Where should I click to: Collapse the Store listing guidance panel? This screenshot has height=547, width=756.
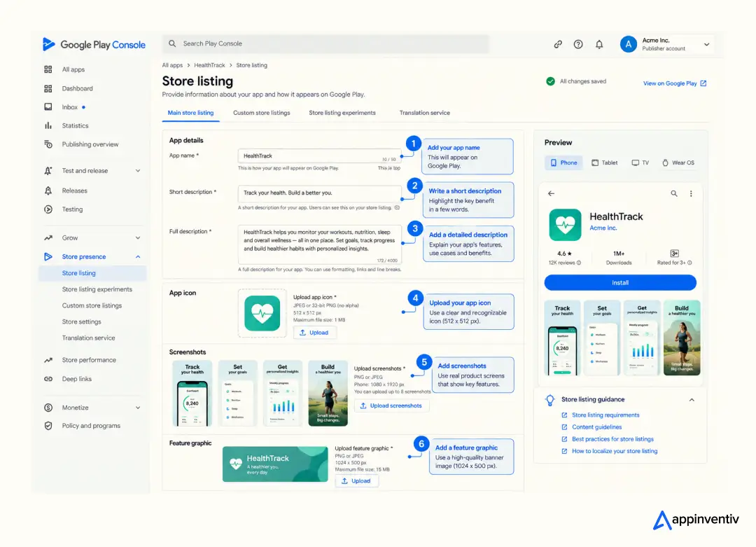(x=692, y=400)
